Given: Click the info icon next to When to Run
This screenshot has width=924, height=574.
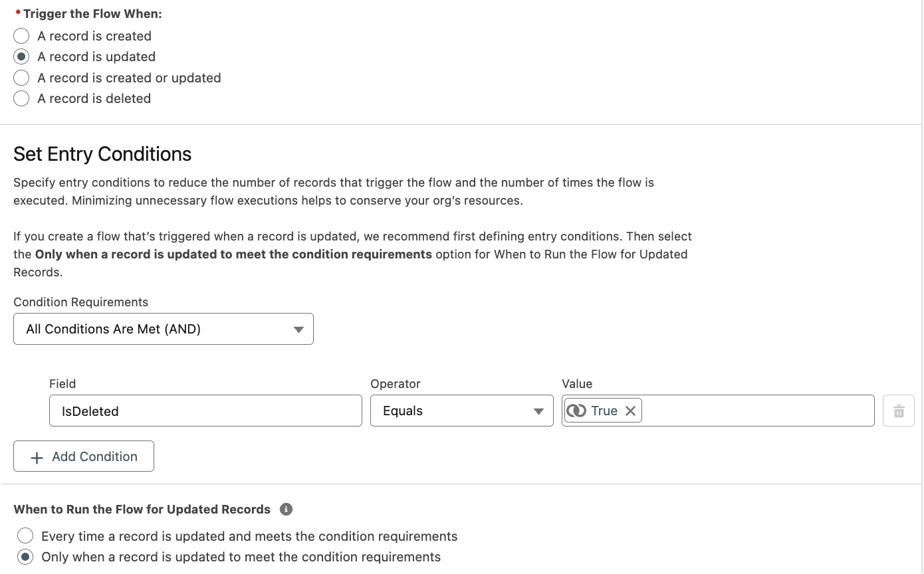Looking at the screenshot, I should coord(286,509).
